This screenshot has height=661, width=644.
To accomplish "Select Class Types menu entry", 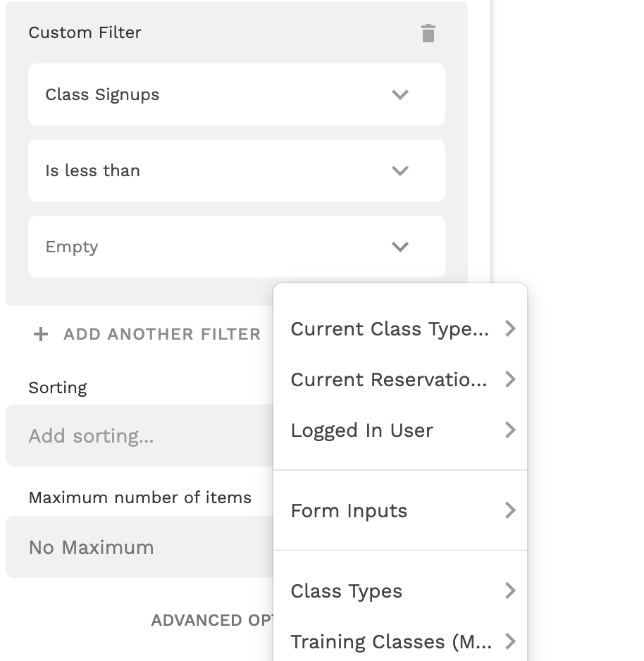I will pos(347,591).
